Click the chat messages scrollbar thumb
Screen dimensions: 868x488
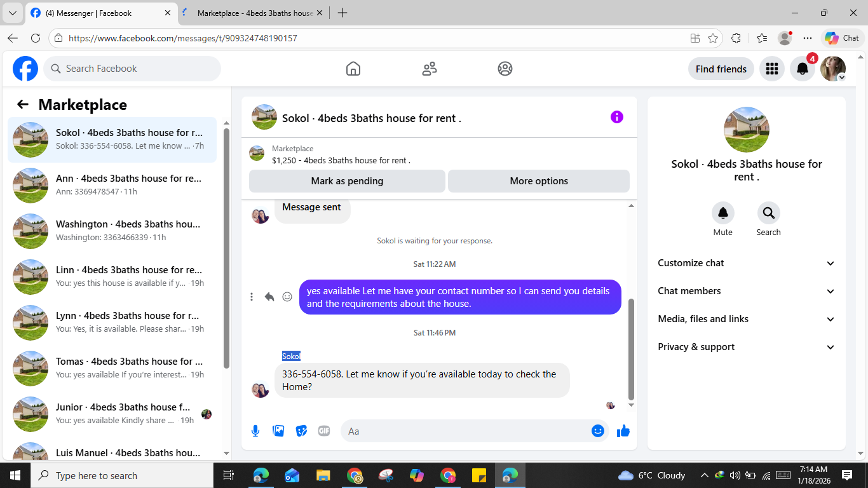[x=631, y=348]
